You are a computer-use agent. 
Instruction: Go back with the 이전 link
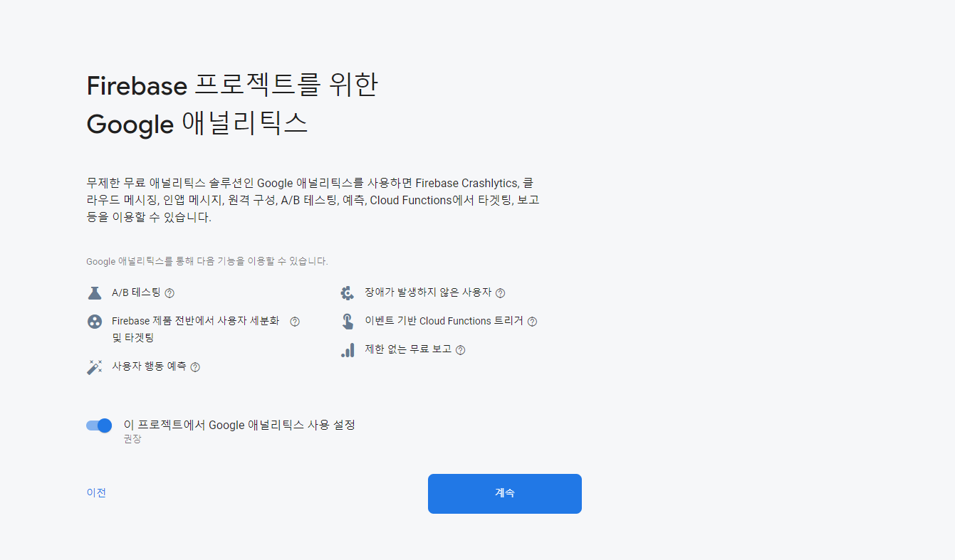pos(96,492)
